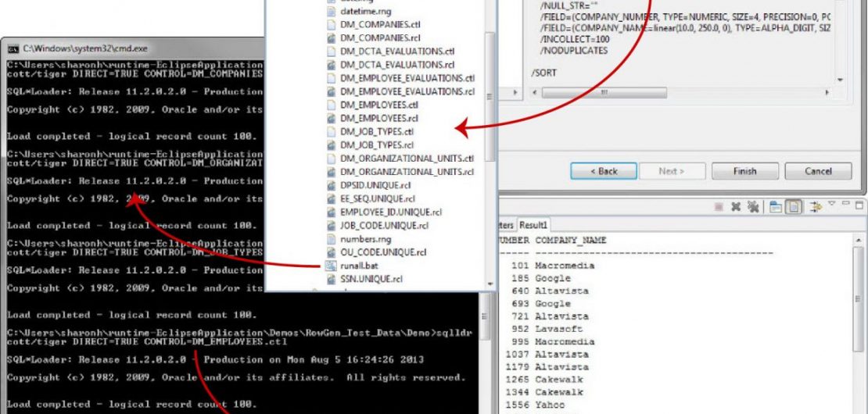Click the DM_EMPLOYEES.rcl file icon
868x414 pixels.
[331, 118]
